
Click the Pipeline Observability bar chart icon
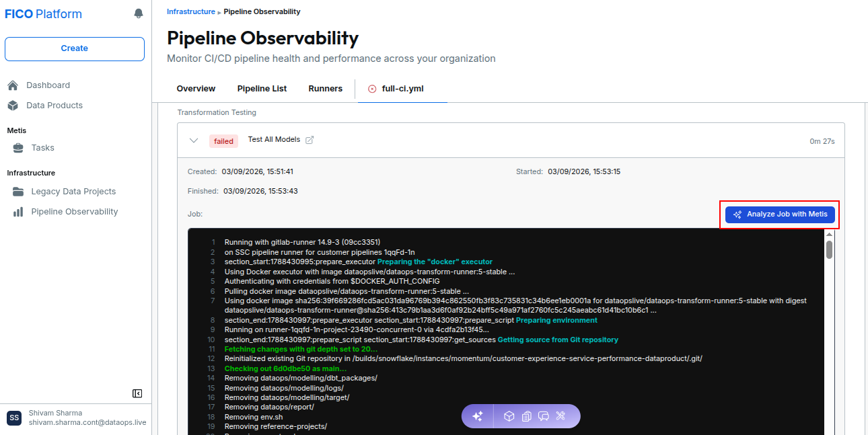coord(18,212)
